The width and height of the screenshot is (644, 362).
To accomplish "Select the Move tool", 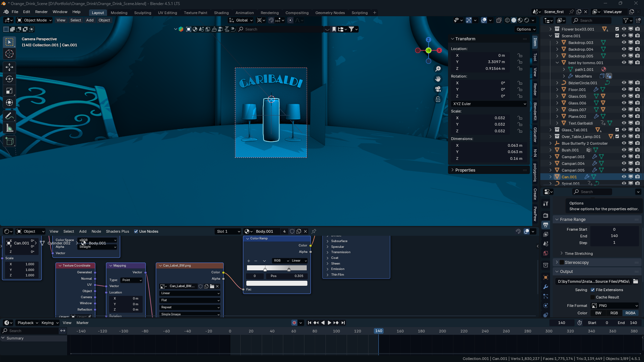I will (x=9, y=67).
